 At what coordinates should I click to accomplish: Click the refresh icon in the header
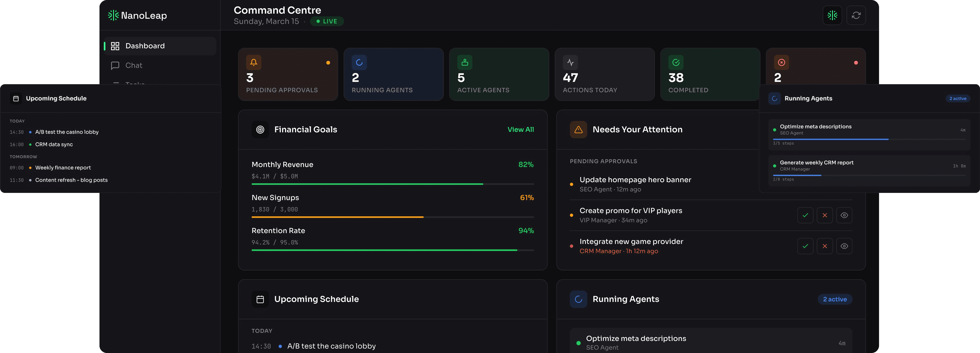tap(856, 15)
